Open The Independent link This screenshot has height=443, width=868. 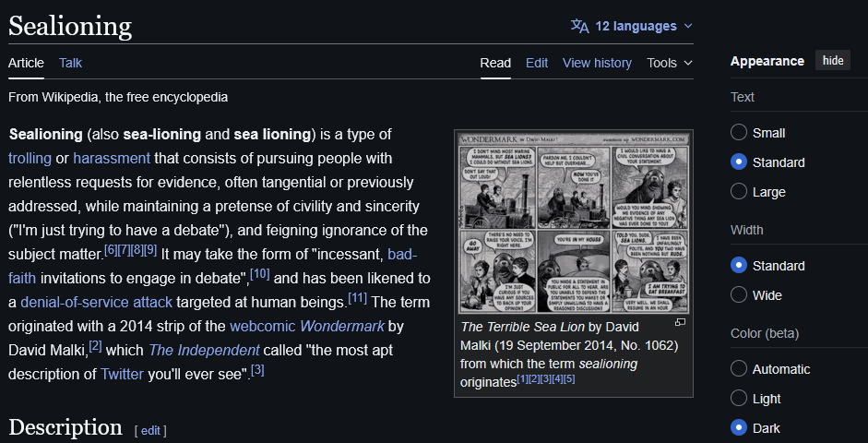point(204,351)
